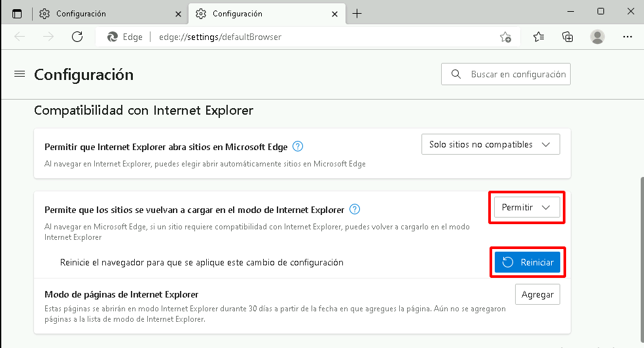This screenshot has height=348, width=644.
Task: Click the search magnifier icon
Action: click(x=456, y=74)
